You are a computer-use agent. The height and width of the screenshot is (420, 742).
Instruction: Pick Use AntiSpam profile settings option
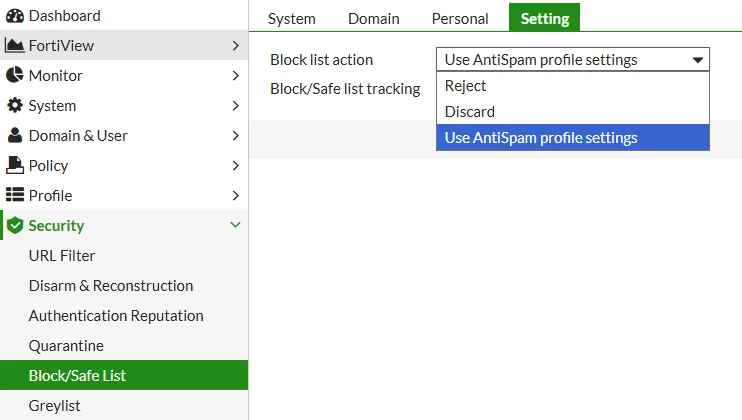coord(573,138)
